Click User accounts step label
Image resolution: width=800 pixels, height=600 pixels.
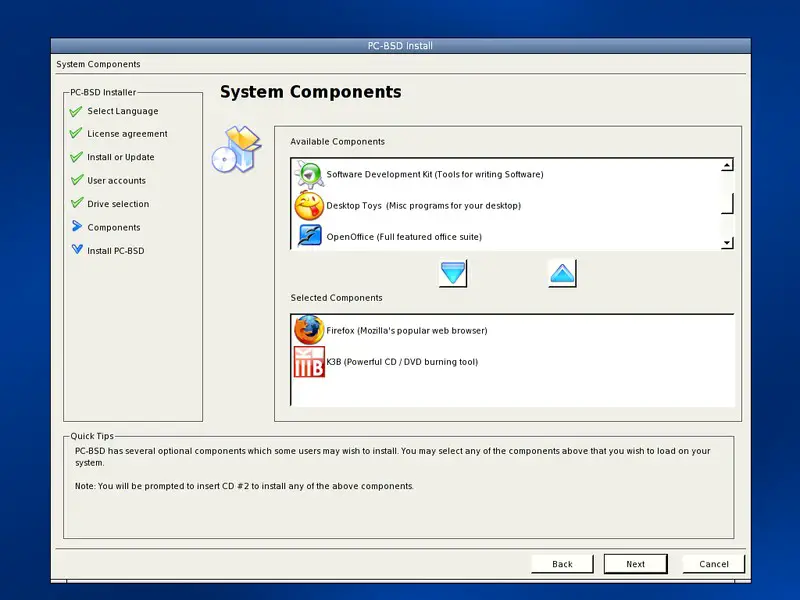[116, 181]
